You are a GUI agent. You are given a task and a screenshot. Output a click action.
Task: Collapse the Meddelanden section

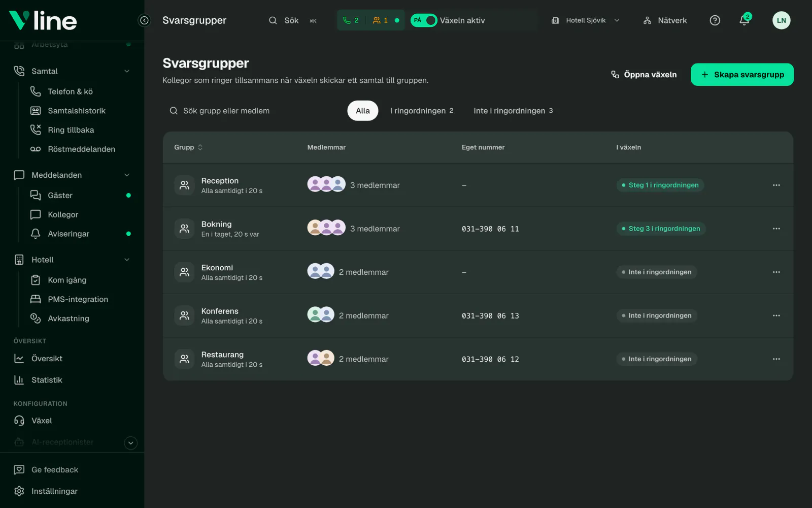pos(127,175)
